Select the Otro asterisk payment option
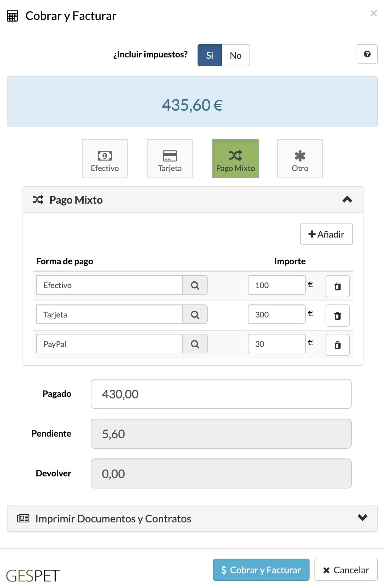384x588 pixels. 300,159
